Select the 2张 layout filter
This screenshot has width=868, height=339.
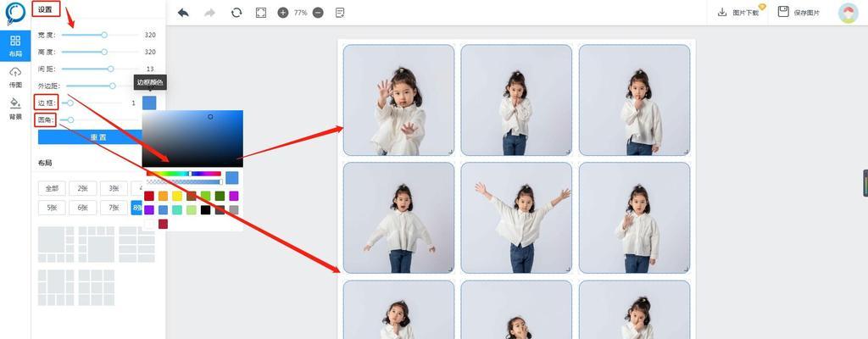pyautogui.click(x=83, y=188)
